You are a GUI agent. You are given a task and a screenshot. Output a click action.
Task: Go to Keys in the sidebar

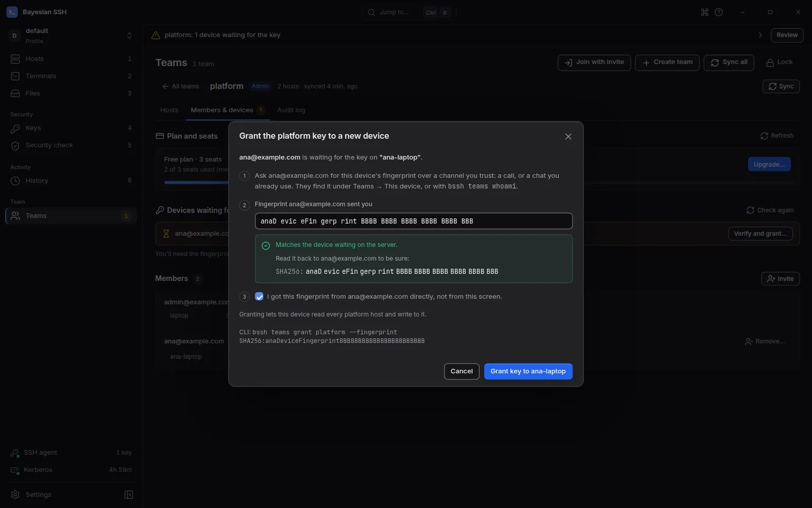71,128
